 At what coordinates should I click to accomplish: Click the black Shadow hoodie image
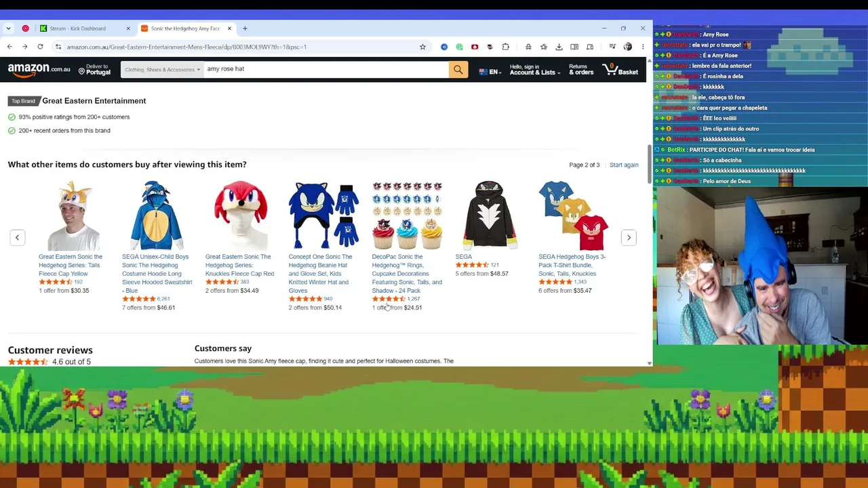pyautogui.click(x=490, y=216)
